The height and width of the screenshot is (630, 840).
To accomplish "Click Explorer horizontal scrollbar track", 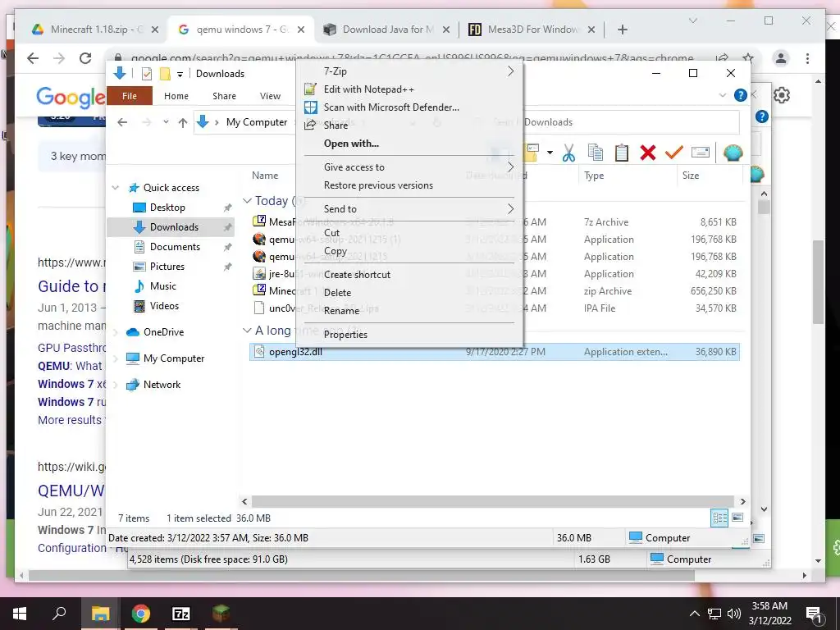I will pos(493,501).
